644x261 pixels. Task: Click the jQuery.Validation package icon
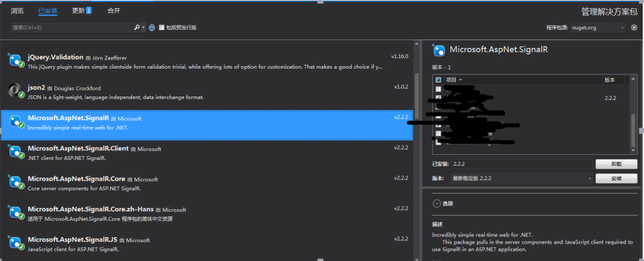[x=16, y=60]
